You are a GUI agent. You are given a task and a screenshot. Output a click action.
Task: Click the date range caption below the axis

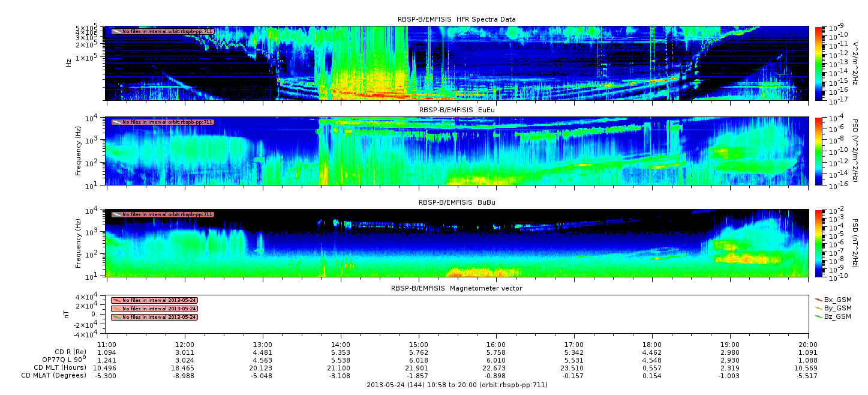pyautogui.click(x=456, y=385)
